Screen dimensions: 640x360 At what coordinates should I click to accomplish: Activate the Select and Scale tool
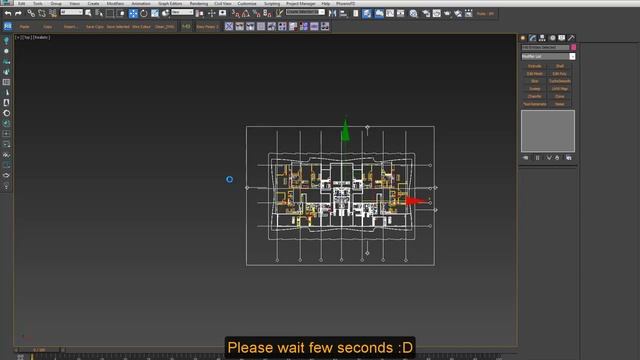(x=155, y=13)
